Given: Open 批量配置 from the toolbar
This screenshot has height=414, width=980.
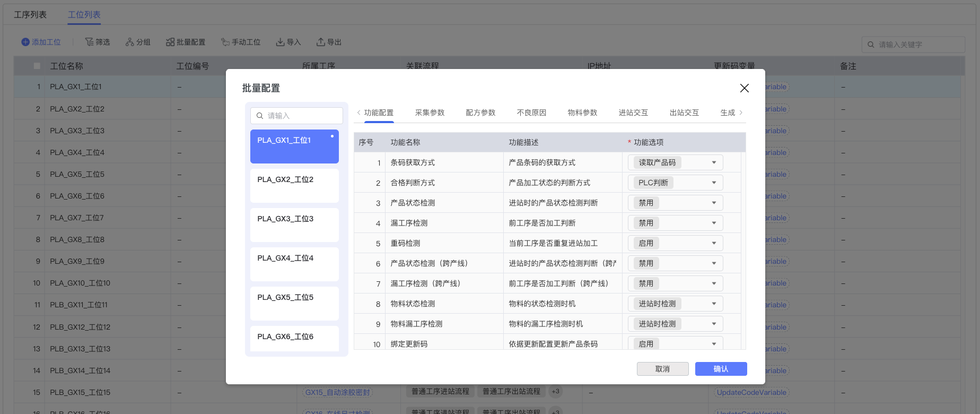Looking at the screenshot, I should pyautogui.click(x=186, y=42).
